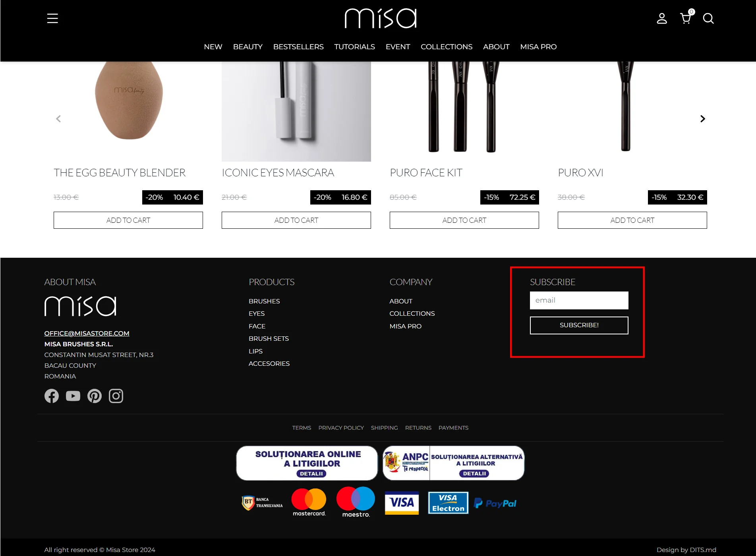Show previous products with left carousel arrow

point(58,119)
